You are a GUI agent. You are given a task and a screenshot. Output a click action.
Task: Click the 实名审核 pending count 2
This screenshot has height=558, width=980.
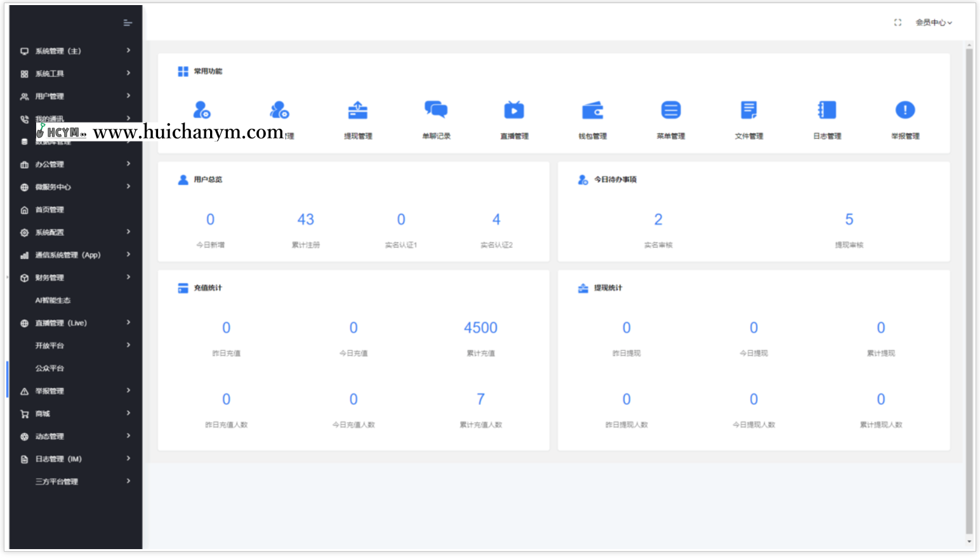(658, 220)
